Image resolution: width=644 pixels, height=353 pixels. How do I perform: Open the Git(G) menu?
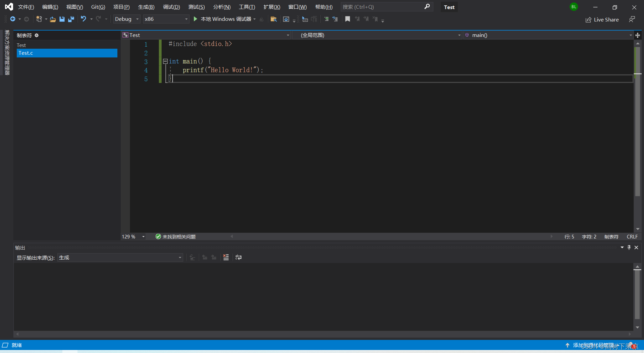pyautogui.click(x=98, y=7)
